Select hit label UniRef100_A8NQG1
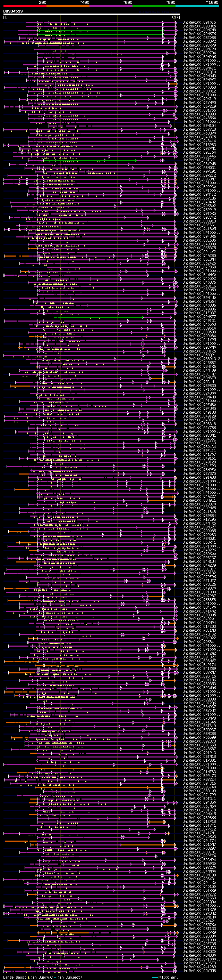222x980 pixels. [x=199, y=168]
